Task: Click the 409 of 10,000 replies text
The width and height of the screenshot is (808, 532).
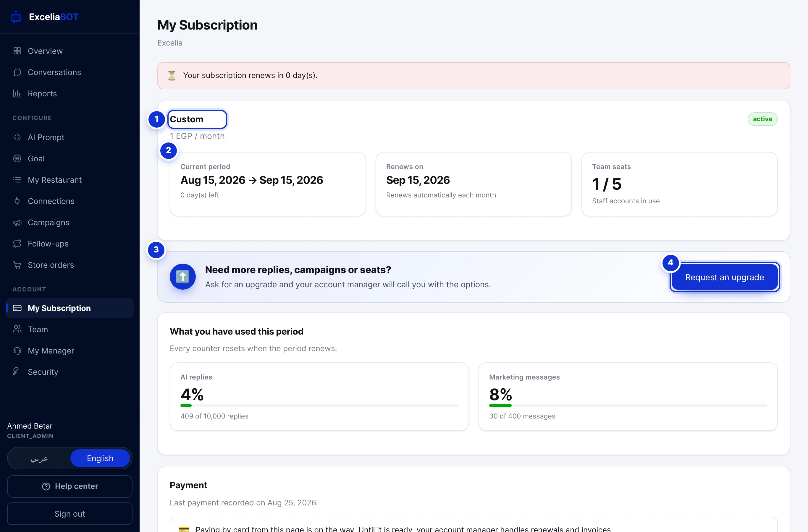Action: [x=214, y=416]
